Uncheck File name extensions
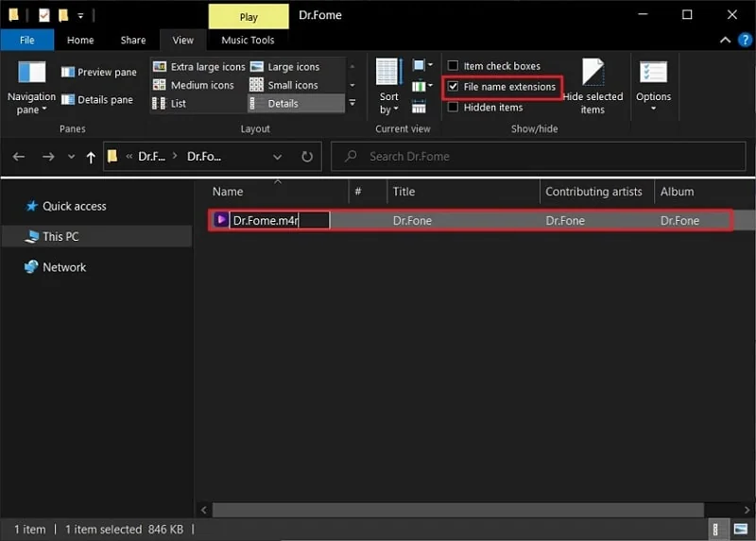 [x=453, y=87]
